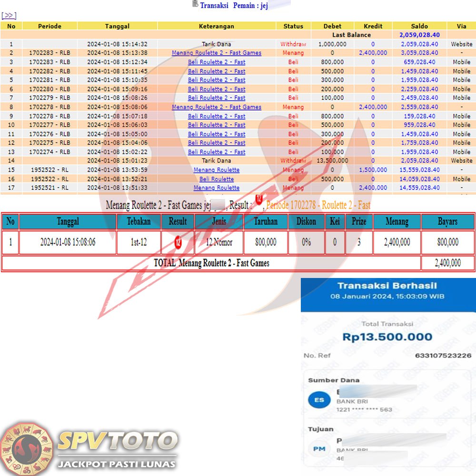
Task: Open Menang Roulette 2 - Fast Games at 15:13:38
Action: (x=217, y=53)
